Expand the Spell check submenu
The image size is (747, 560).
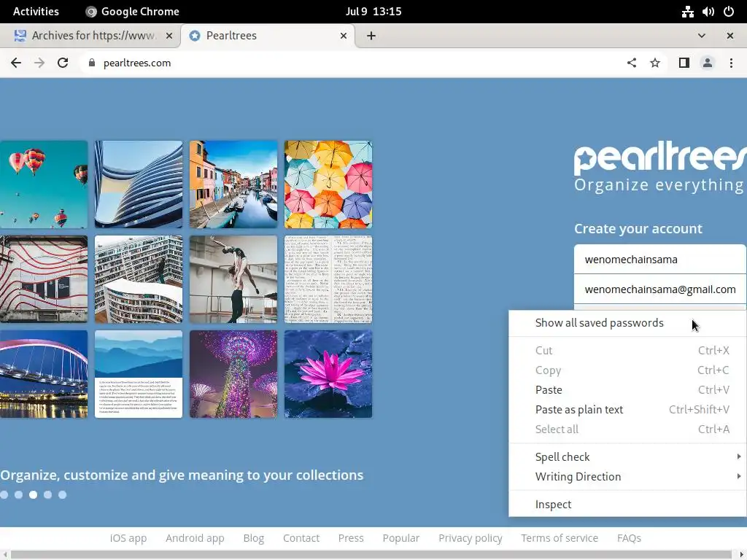tap(627, 456)
